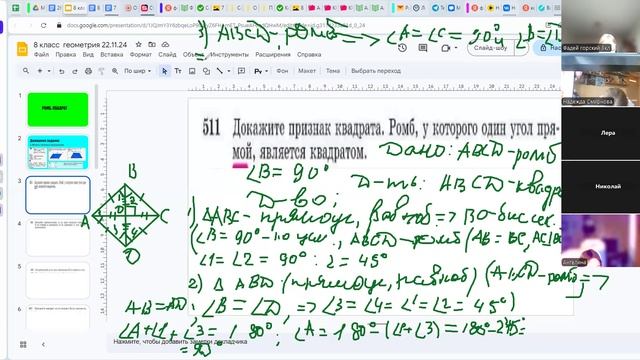Open the comments history icon
This screenshot has width=640, height=360.
tap(423, 48)
